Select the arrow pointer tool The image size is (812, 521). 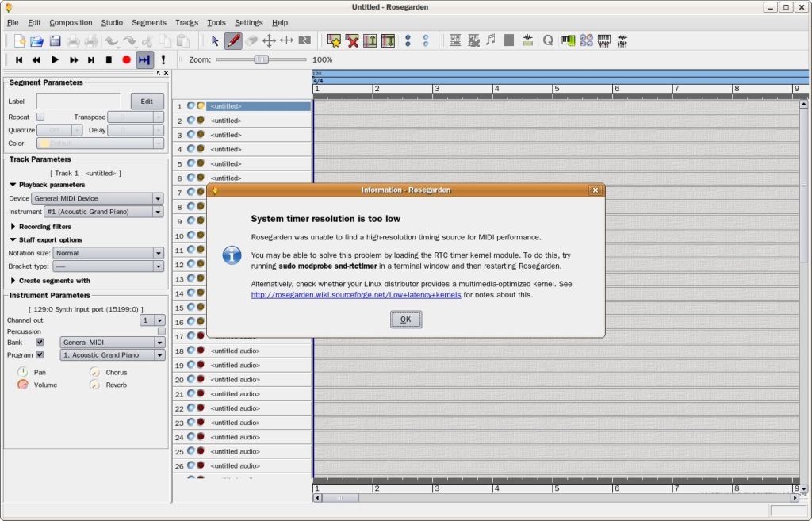tap(215, 41)
